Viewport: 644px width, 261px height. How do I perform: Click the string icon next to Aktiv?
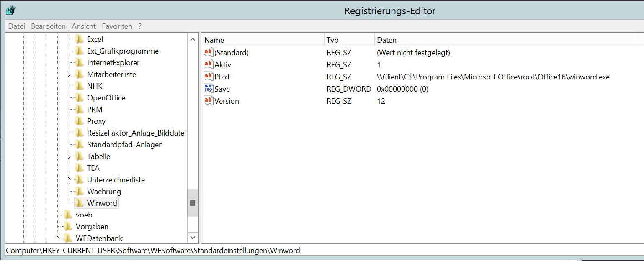(x=208, y=64)
